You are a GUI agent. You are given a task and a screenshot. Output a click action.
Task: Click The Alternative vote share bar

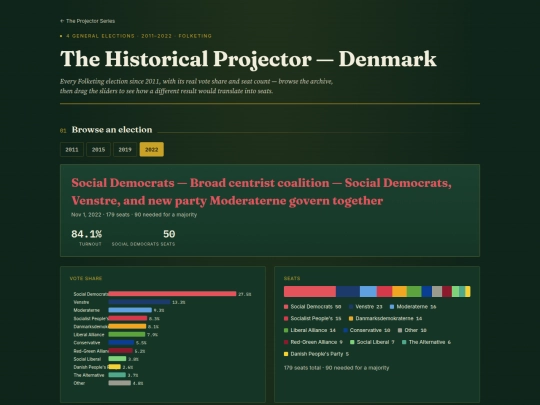pos(117,375)
